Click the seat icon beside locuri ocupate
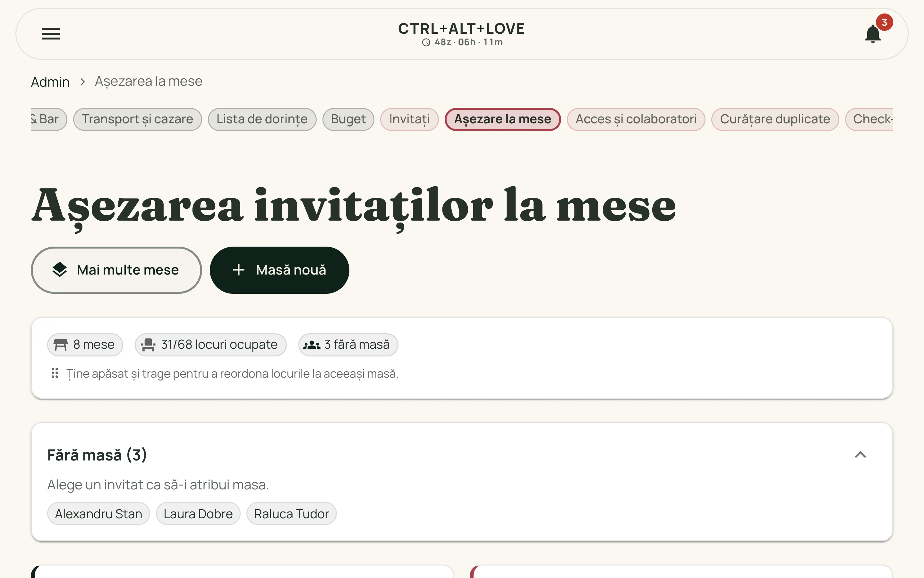 coord(148,345)
